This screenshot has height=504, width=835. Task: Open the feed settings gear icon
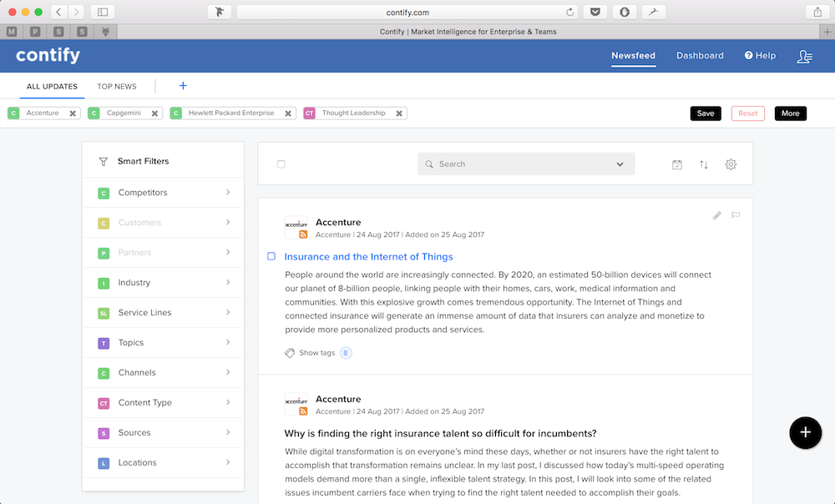(731, 164)
